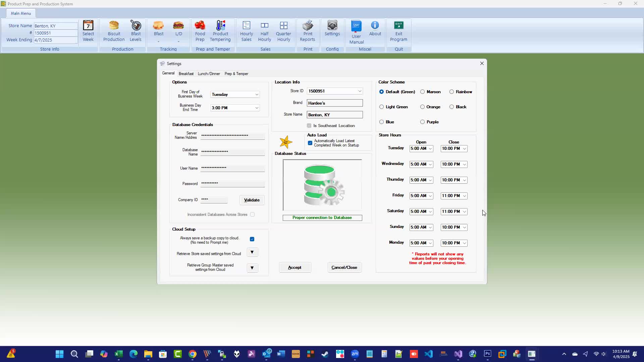Select Maroon color scheme

click(422, 92)
